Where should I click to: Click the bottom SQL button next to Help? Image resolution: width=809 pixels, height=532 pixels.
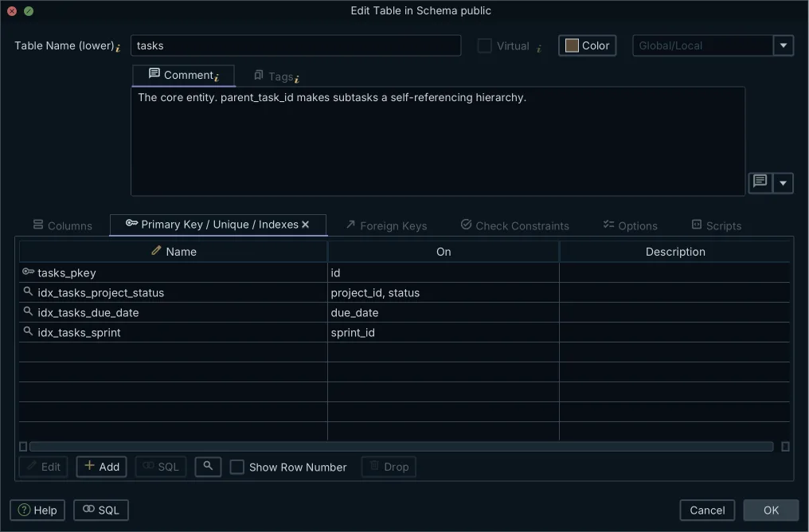(101, 510)
